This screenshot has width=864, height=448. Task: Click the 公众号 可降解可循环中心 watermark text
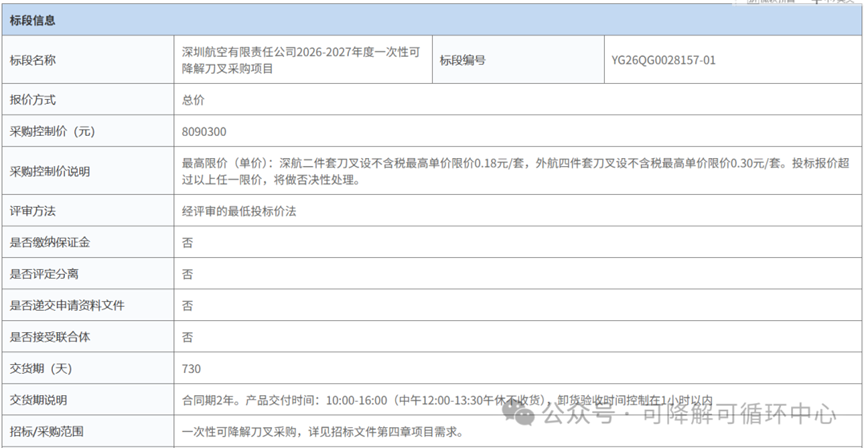click(688, 412)
